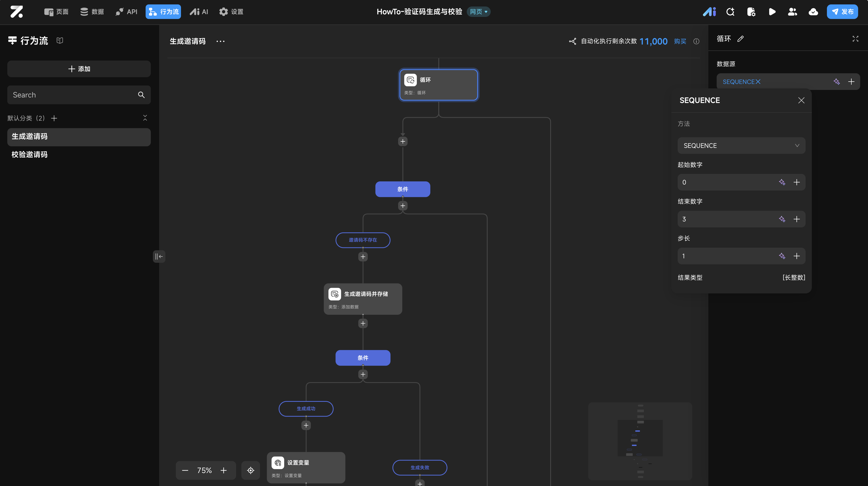Collapse the left sidebar panel toggle
The width and height of the screenshot is (868, 486).
pyautogui.click(x=159, y=256)
